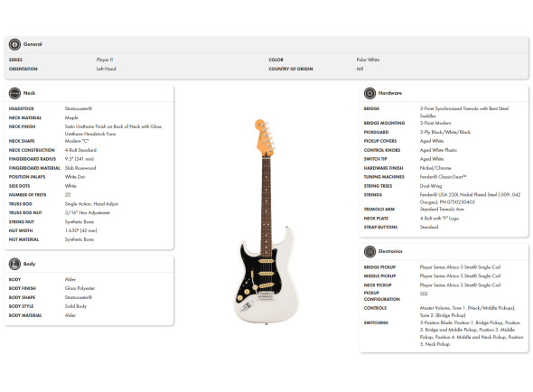Viewport: 533px width, 392px height.
Task: Click the 1.650" (42 mm) value
Action: (x=81, y=231)
